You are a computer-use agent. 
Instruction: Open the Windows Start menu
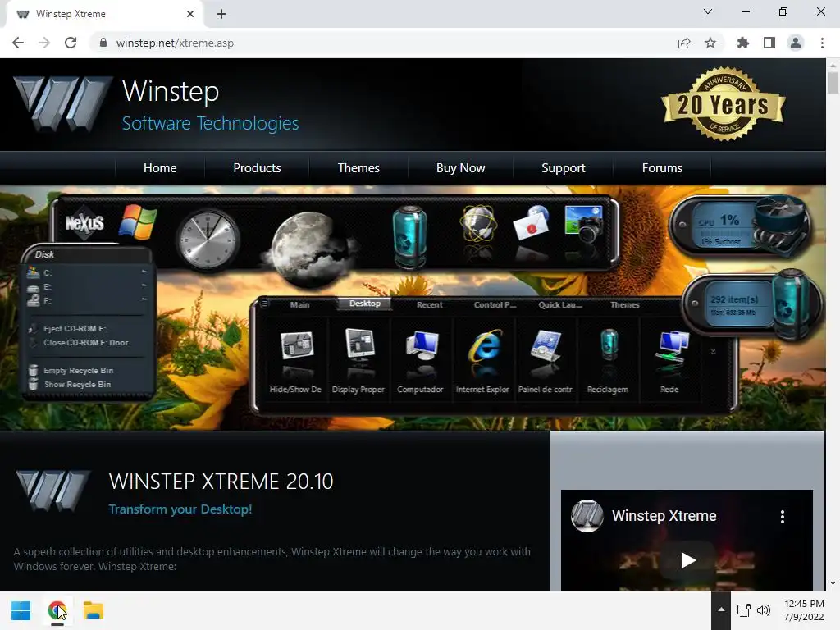coord(21,610)
